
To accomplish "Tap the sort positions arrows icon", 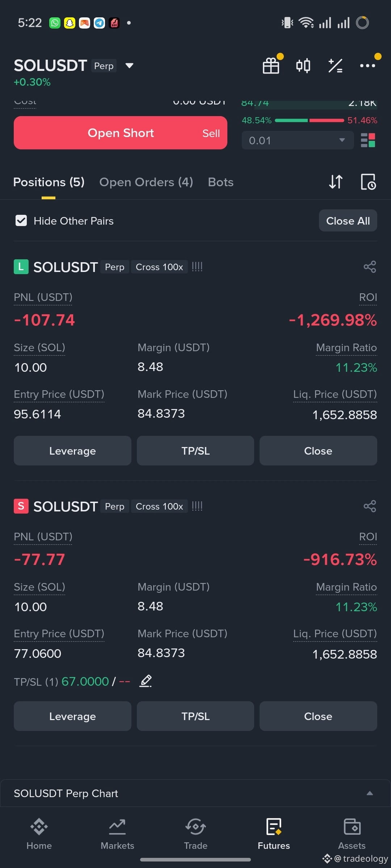I will (x=336, y=182).
